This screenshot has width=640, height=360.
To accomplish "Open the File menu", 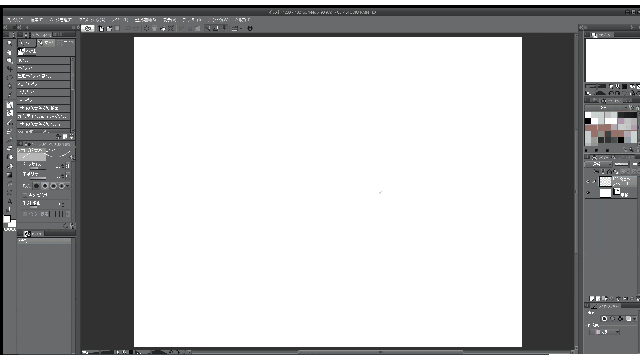I will point(16,20).
